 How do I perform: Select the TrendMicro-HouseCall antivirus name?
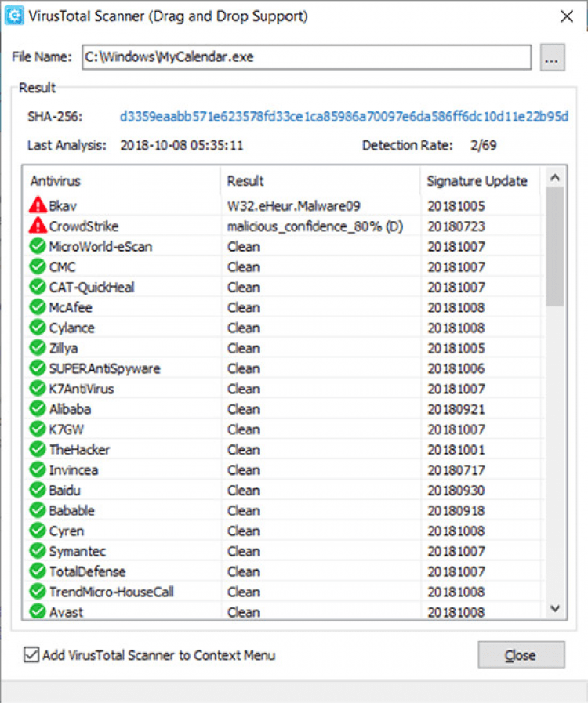point(111,592)
